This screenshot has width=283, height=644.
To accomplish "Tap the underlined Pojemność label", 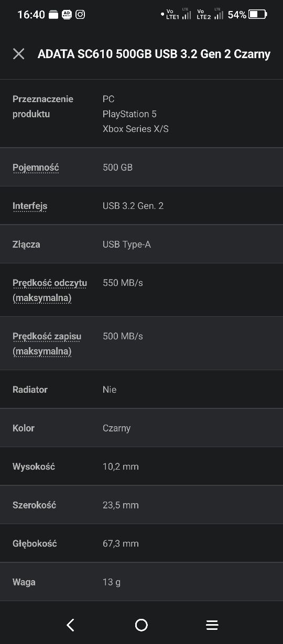I will coord(36,168).
